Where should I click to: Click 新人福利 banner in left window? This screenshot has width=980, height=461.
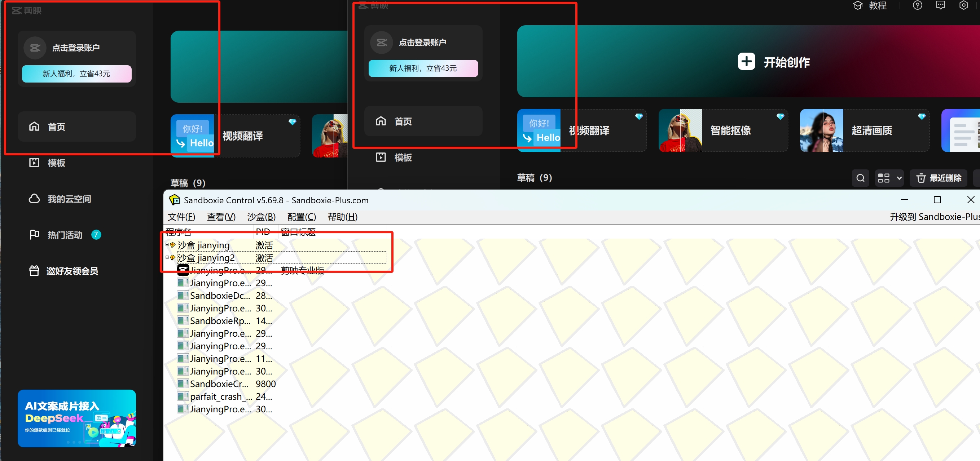(x=76, y=74)
